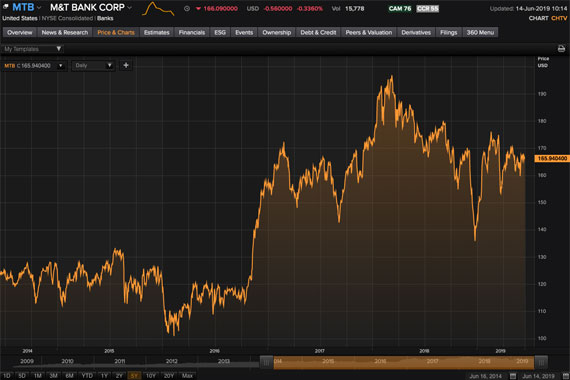
Task: Click the Banks industry link
Action: (105, 18)
